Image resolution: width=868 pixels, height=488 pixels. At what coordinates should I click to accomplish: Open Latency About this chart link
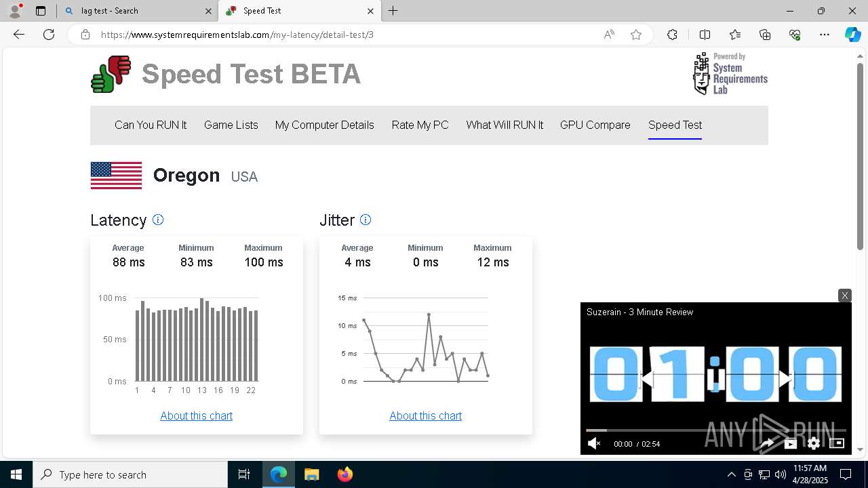click(197, 415)
